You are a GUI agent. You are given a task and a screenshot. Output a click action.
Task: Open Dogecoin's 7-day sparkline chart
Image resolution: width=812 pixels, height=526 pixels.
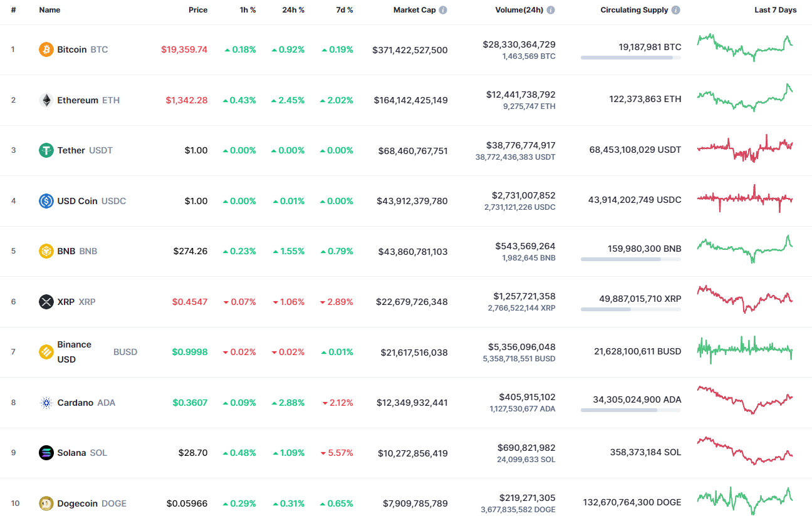coord(745,501)
